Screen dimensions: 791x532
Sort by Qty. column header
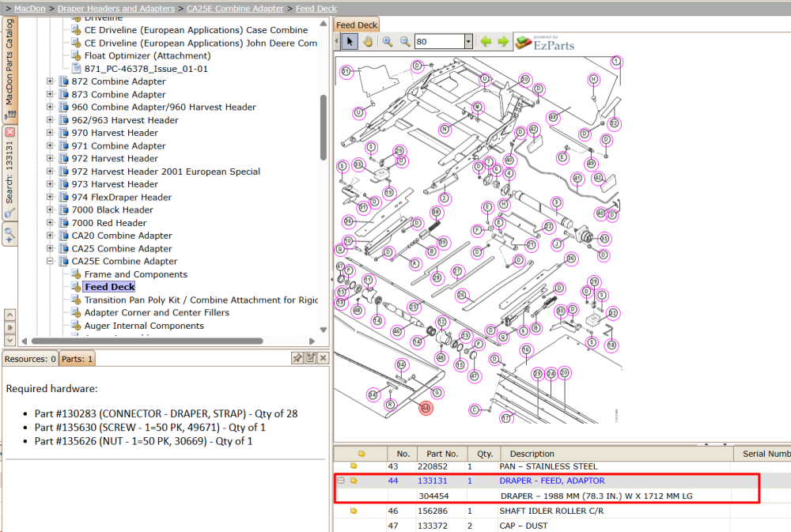click(484, 454)
